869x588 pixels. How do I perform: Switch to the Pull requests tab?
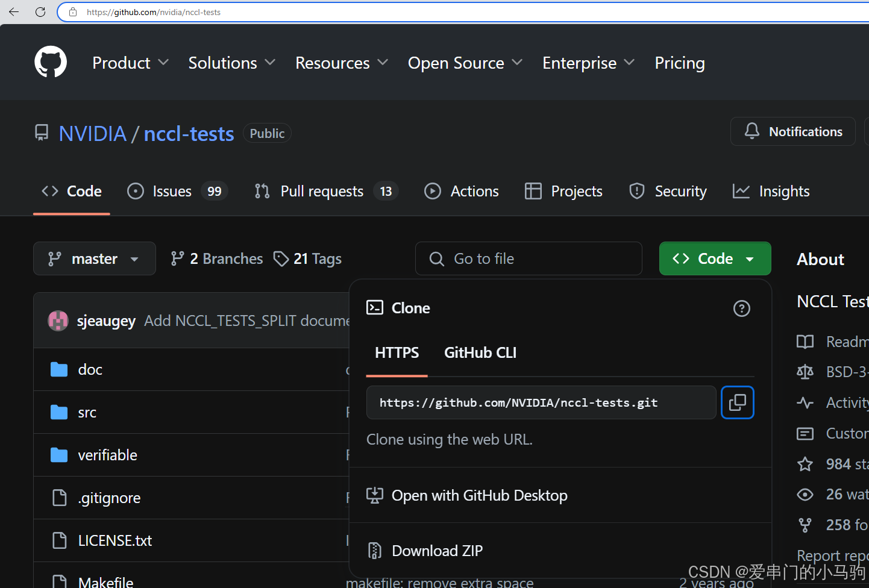(327, 191)
